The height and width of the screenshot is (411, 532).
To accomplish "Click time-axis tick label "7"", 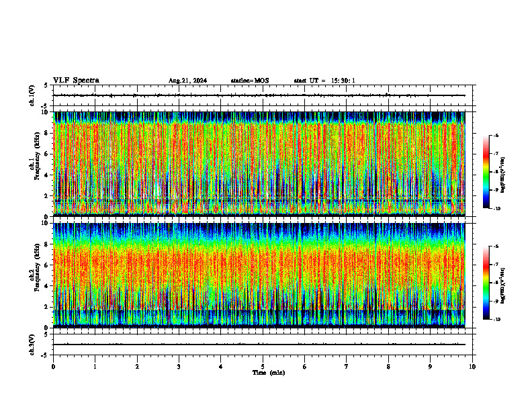I will click(x=347, y=367).
